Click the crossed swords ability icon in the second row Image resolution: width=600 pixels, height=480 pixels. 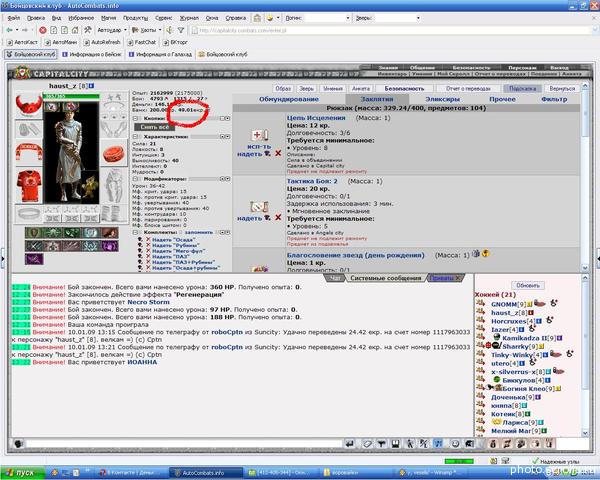click(x=34, y=246)
